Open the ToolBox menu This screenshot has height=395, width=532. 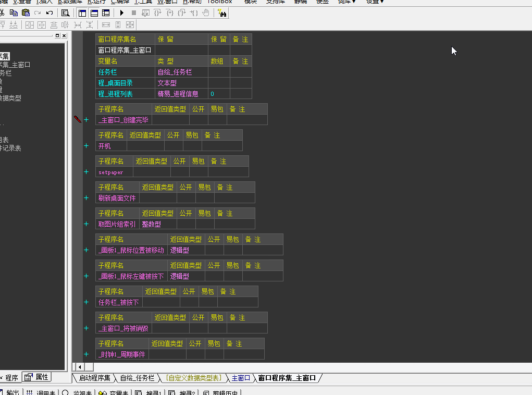point(219,2)
